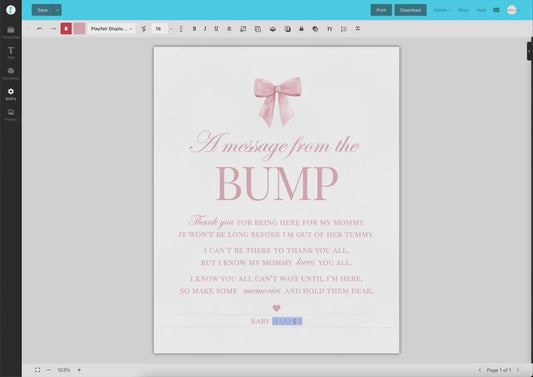533x377 pixels.
Task: Open the Templates sidebar panel
Action: (11, 33)
